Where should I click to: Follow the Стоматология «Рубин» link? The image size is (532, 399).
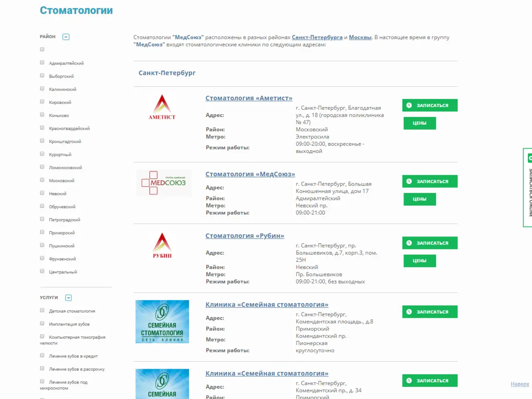coord(245,236)
